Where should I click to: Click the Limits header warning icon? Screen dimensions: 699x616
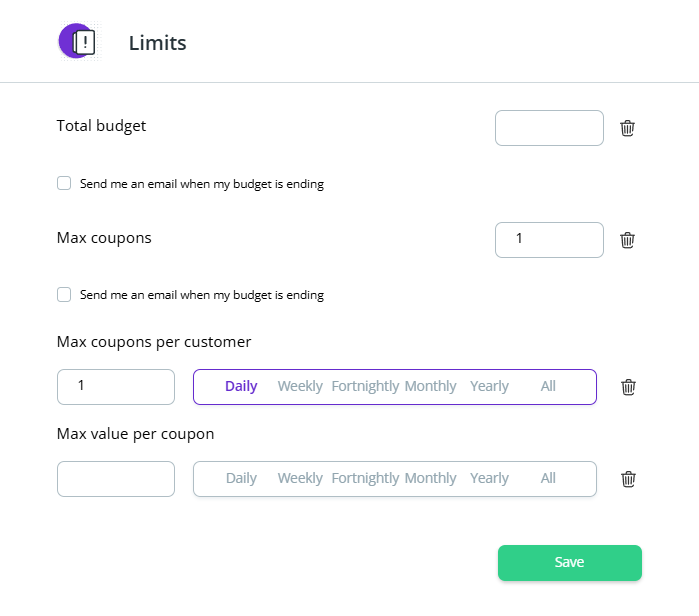click(78, 42)
